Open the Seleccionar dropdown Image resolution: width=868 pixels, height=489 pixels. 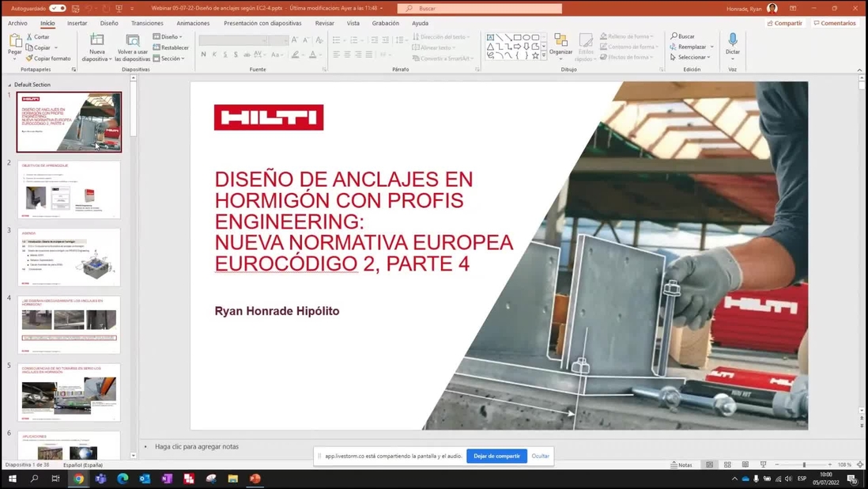coord(691,57)
